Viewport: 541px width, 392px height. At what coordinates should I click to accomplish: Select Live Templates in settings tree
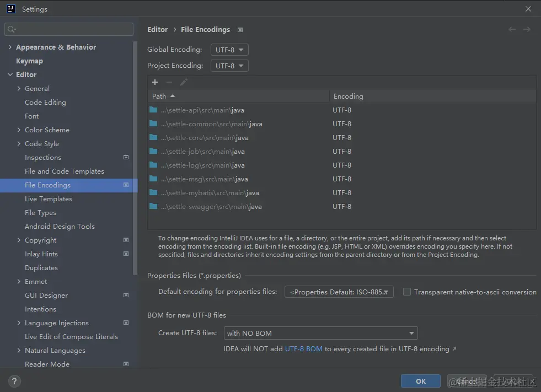pyautogui.click(x=49, y=199)
